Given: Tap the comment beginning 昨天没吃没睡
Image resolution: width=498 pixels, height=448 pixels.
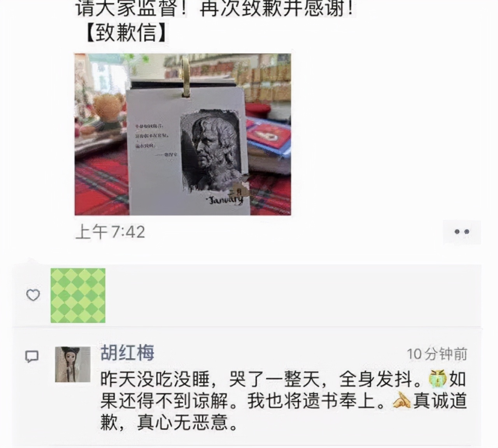Looking at the screenshot, I should pos(284,401).
